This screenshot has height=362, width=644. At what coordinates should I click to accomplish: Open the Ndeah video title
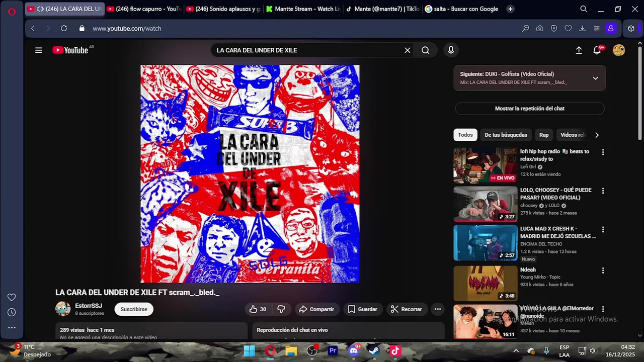(x=528, y=269)
